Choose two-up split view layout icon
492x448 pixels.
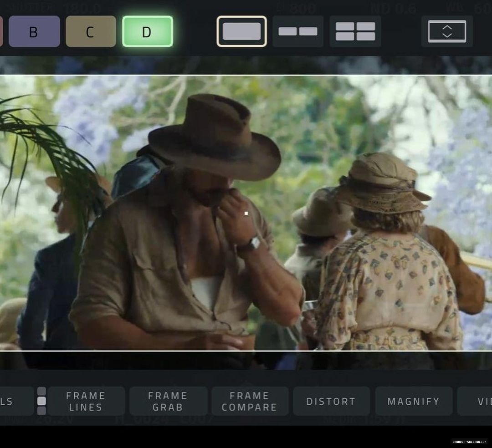click(x=298, y=31)
